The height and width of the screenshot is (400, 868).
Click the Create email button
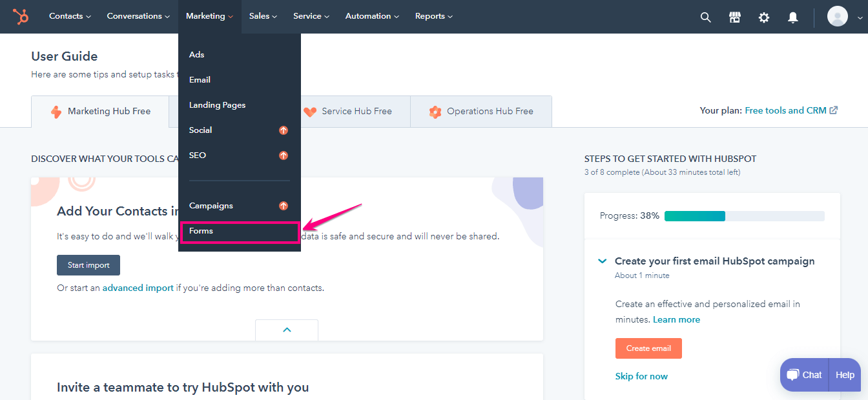pyautogui.click(x=648, y=348)
